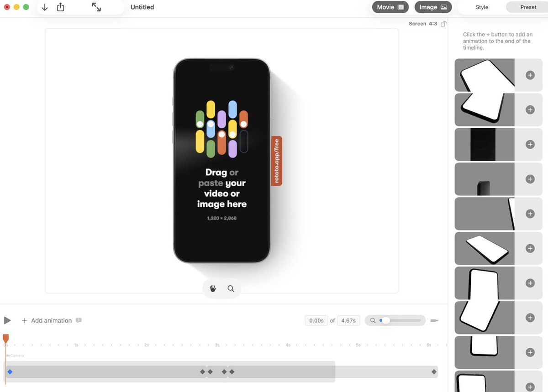Add the eighth preset with phone leaning left
The image size is (548, 392).
[530, 318]
